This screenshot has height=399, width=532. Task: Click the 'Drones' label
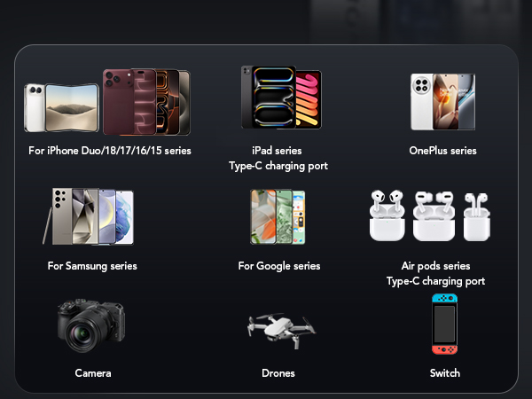click(x=278, y=373)
